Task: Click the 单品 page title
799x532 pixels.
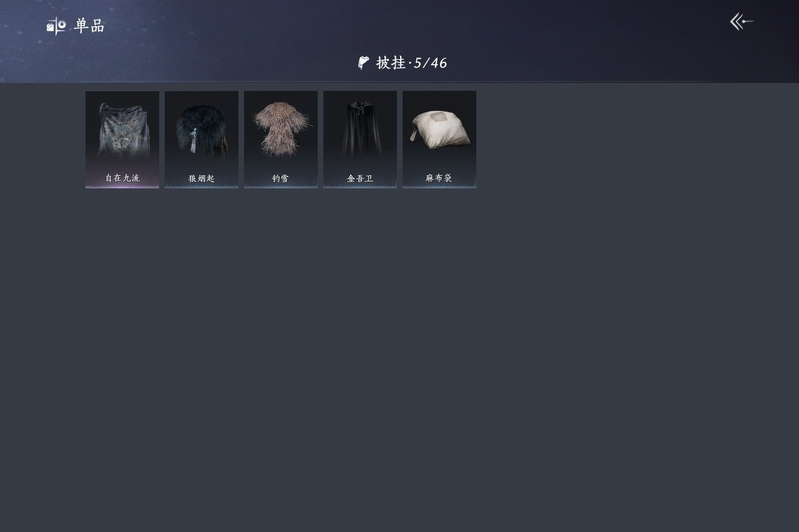Action: [89, 26]
